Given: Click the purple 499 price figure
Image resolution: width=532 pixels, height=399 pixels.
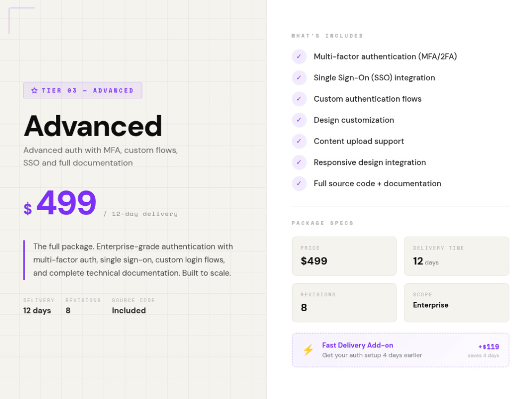Looking at the screenshot, I should [66, 203].
